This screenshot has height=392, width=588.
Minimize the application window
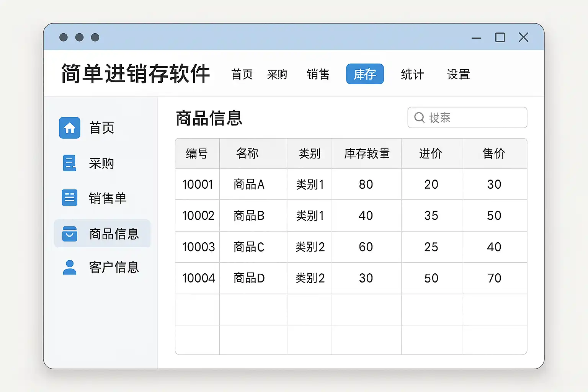[x=476, y=38]
